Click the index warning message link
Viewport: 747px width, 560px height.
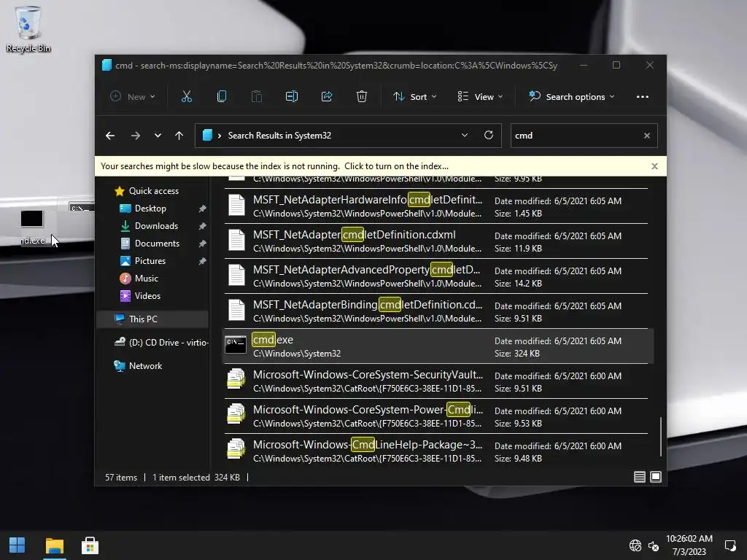274,166
